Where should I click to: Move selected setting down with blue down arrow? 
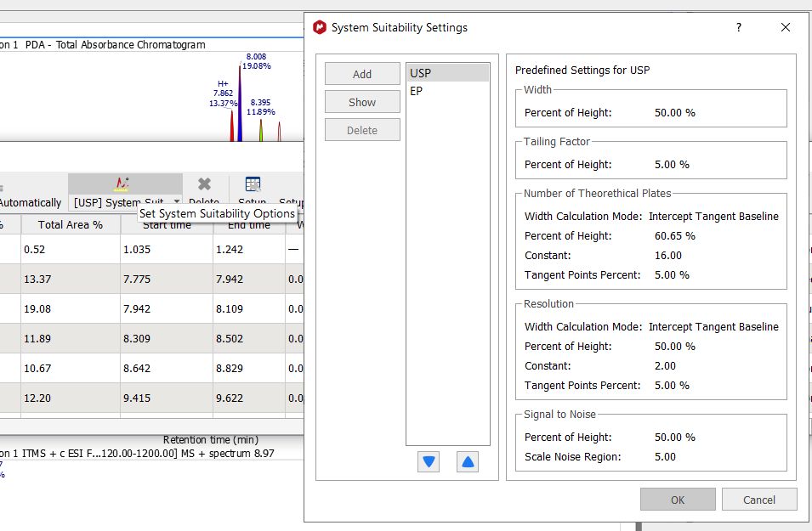(x=429, y=461)
